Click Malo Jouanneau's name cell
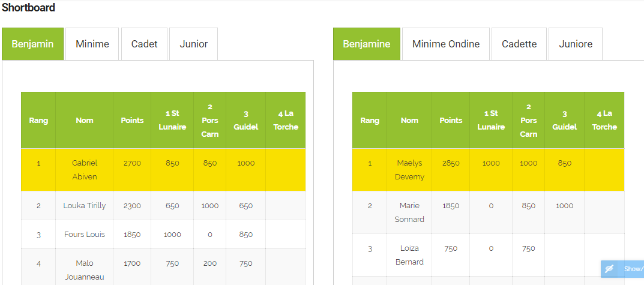The width and height of the screenshot is (644, 285). [x=84, y=270]
